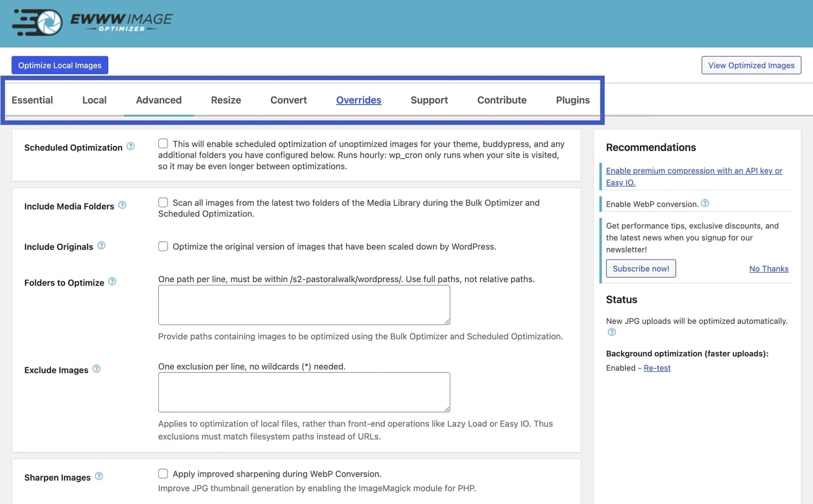813x504 pixels.
Task: Open help icon next to Enable WebP conversion
Action: point(705,203)
